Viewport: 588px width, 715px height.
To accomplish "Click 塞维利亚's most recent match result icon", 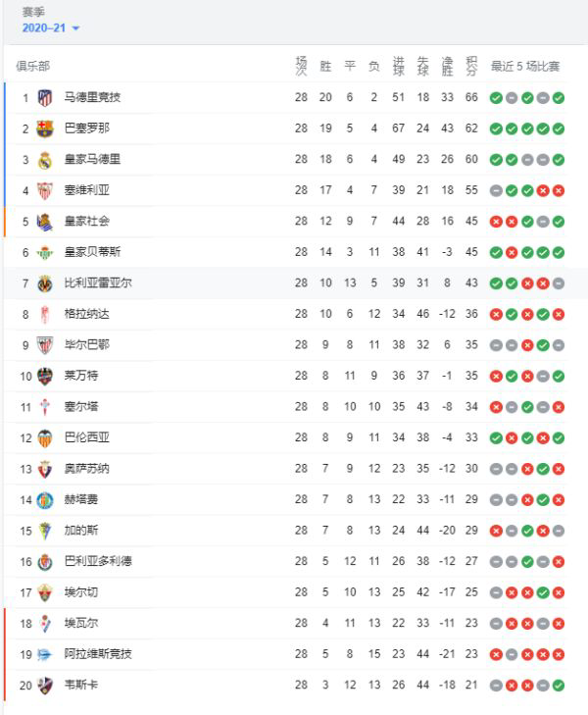I will [x=559, y=190].
